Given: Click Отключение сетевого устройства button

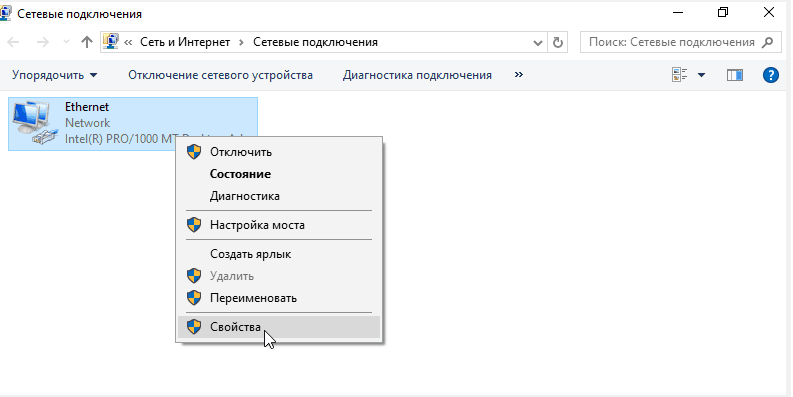Looking at the screenshot, I should [x=221, y=75].
